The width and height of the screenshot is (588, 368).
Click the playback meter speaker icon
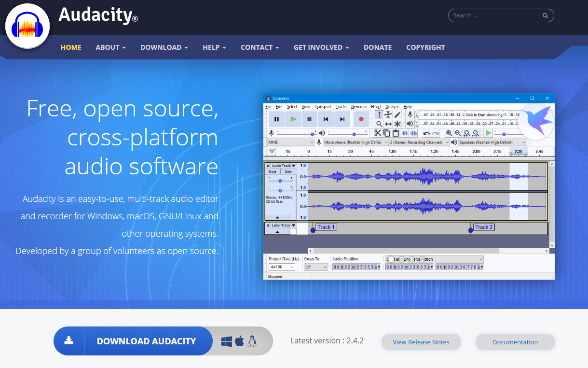(410, 124)
